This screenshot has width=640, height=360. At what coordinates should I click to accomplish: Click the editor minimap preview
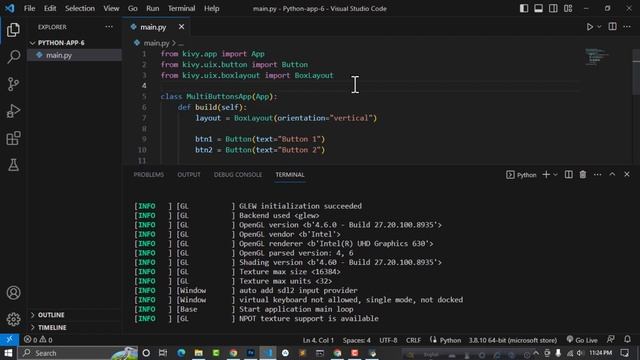pyautogui.click(x=597, y=57)
